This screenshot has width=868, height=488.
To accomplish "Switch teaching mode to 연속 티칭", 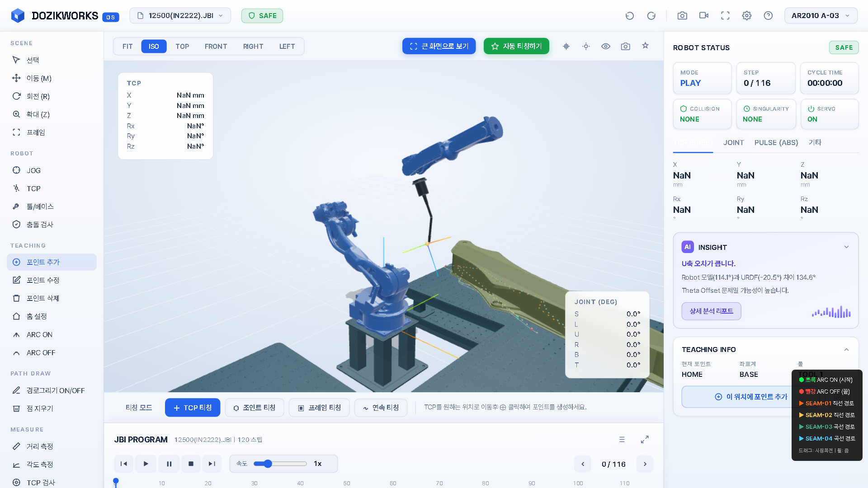I will 381,408.
